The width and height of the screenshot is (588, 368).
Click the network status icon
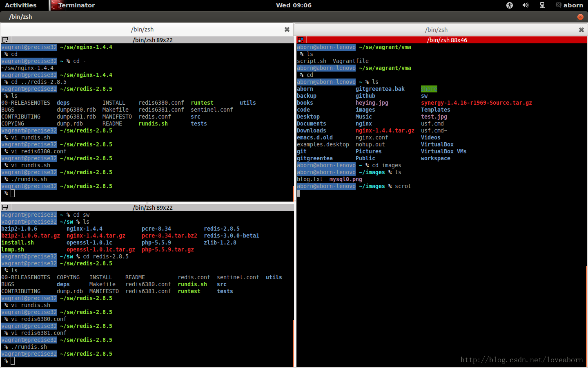pos(542,5)
